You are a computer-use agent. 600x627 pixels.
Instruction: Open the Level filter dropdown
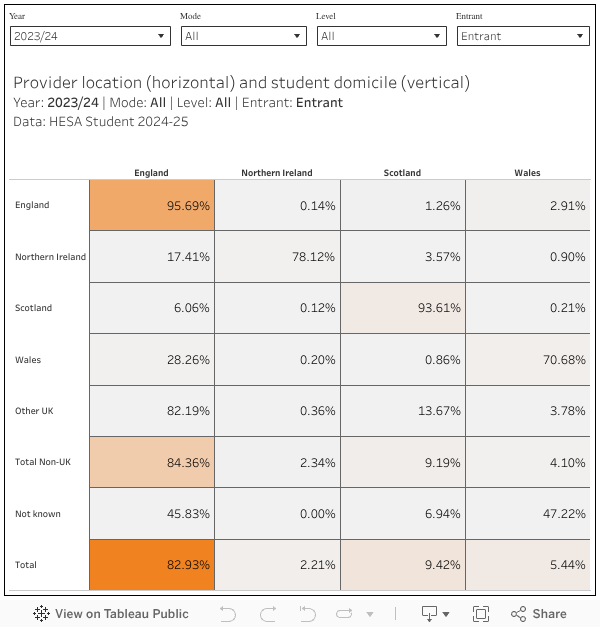point(381,36)
